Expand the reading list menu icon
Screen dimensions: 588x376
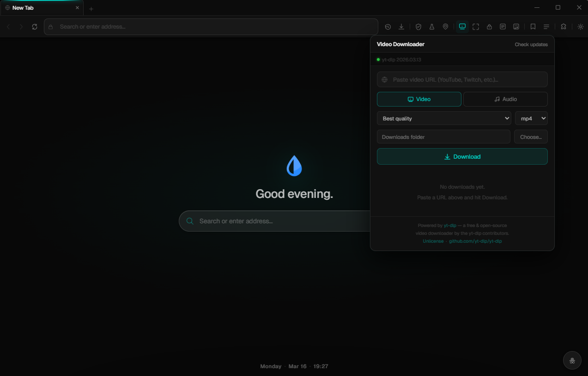546,26
